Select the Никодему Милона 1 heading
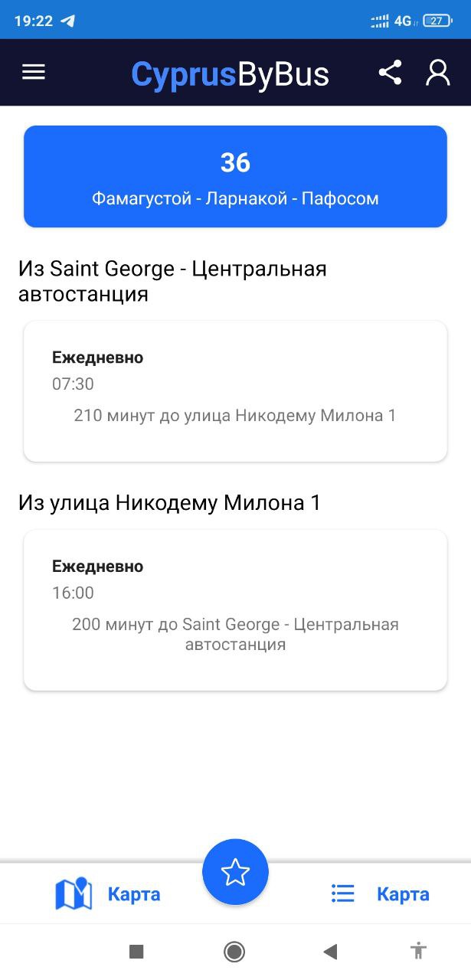The image size is (471, 980). click(169, 503)
